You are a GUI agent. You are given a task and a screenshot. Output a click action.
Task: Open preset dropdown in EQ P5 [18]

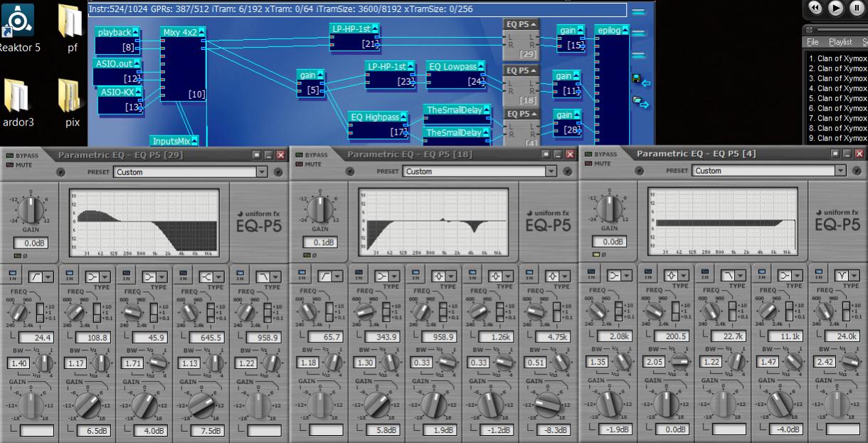tap(551, 172)
